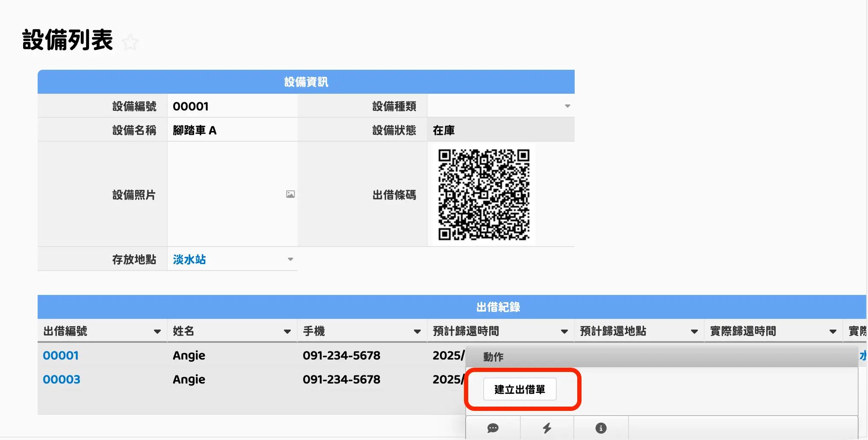Follow the 淡水站 location link
This screenshot has width=868, height=440.
coord(189,259)
